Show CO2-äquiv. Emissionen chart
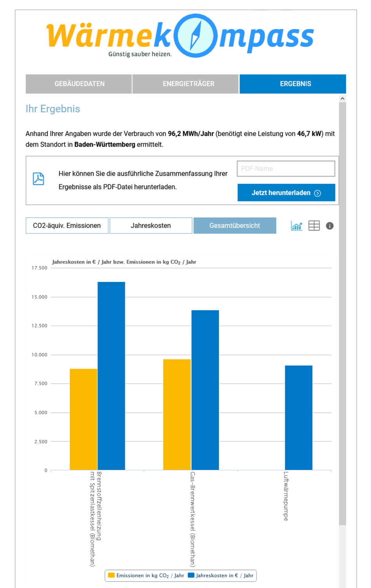 (x=67, y=226)
